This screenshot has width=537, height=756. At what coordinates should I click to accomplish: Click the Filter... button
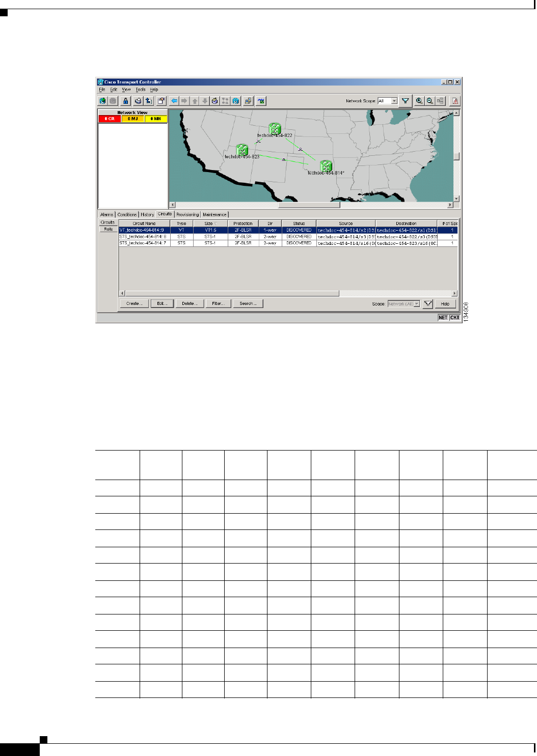(218, 303)
